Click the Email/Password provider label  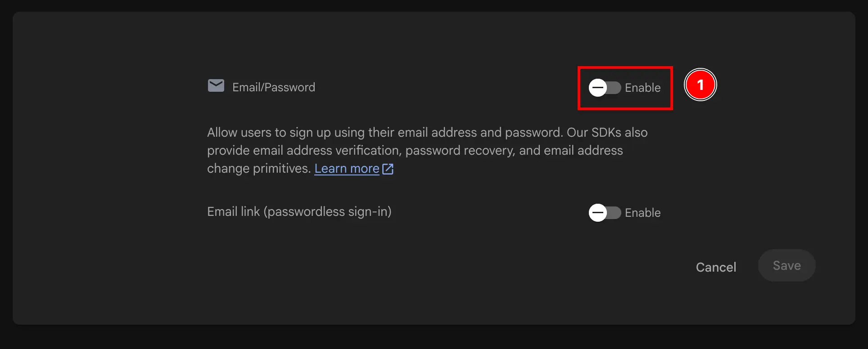click(273, 87)
